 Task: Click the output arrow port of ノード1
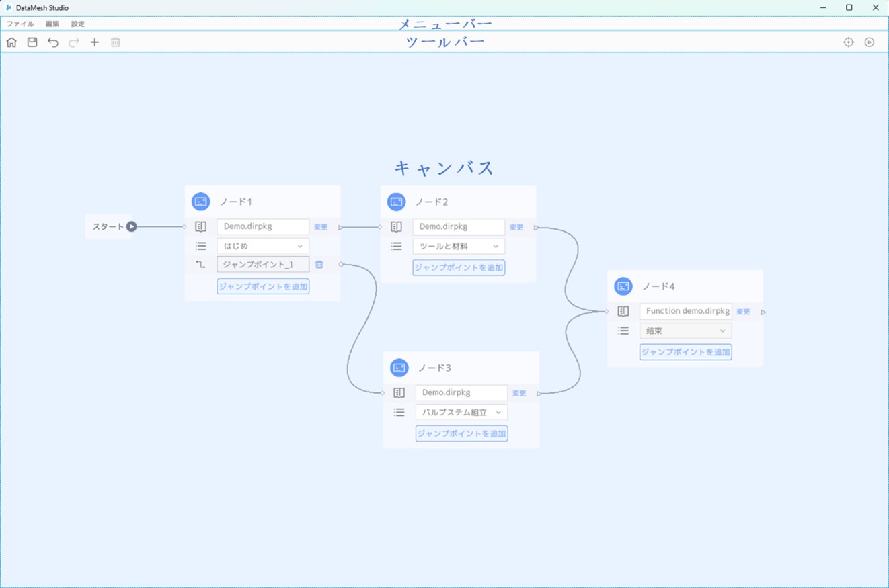click(341, 228)
